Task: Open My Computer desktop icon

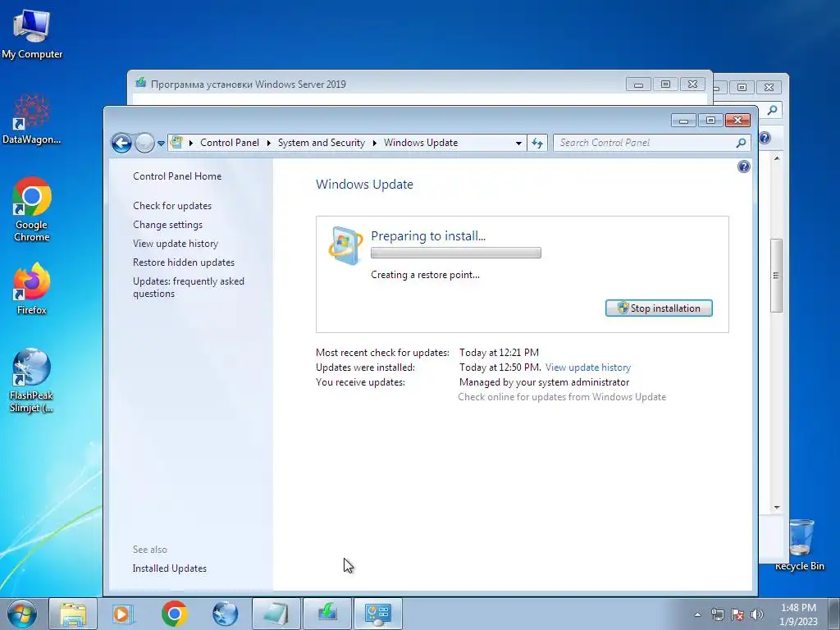Action: [x=32, y=33]
